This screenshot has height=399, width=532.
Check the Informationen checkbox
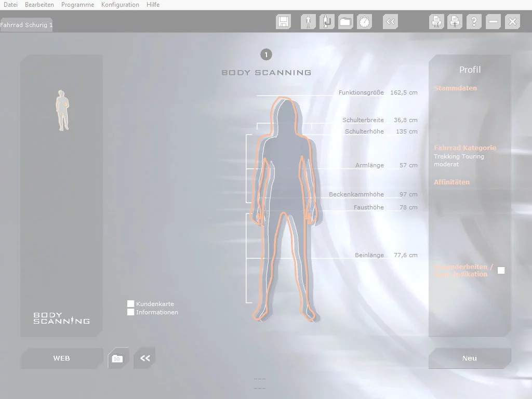130,312
